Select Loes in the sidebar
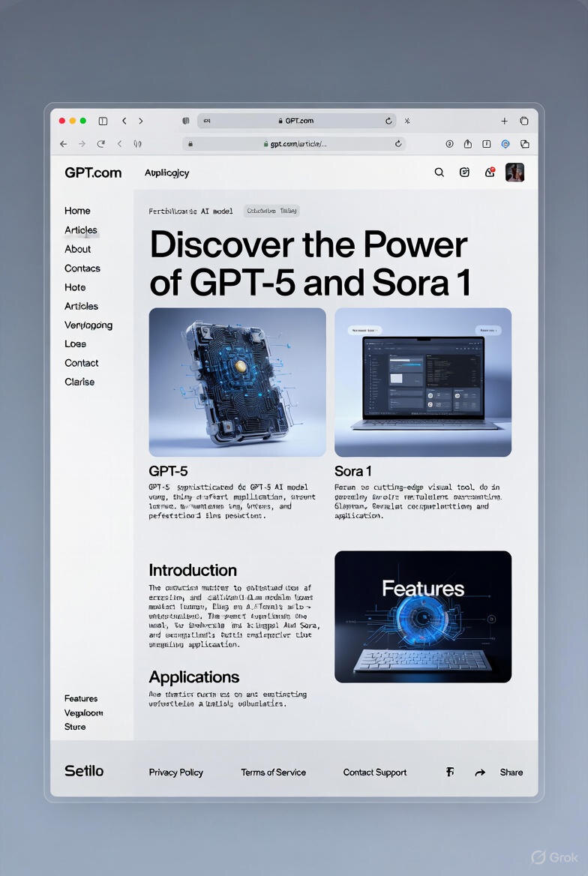The width and height of the screenshot is (588, 876). click(x=75, y=343)
